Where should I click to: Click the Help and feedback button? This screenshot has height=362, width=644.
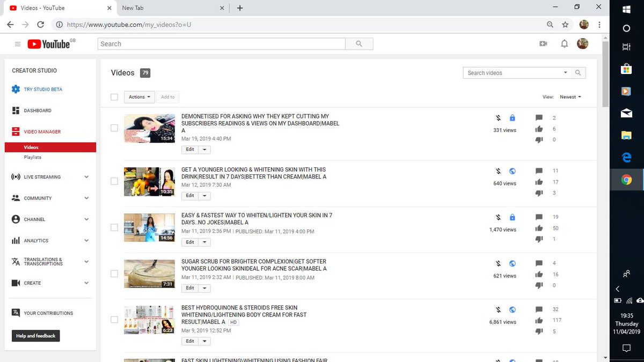point(36,336)
